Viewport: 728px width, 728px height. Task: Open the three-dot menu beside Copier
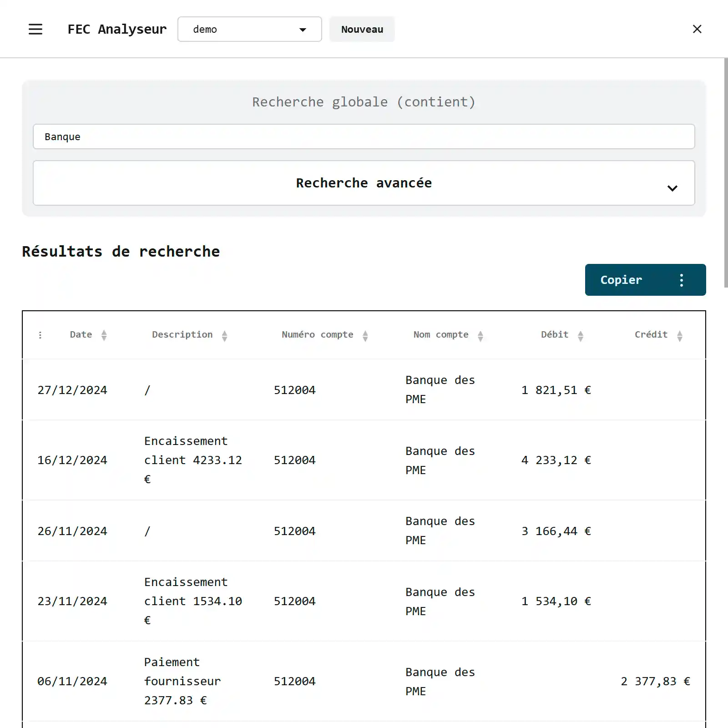coord(681,280)
